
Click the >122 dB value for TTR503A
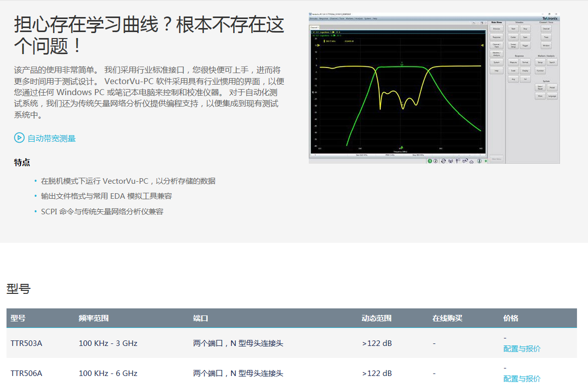pos(377,343)
